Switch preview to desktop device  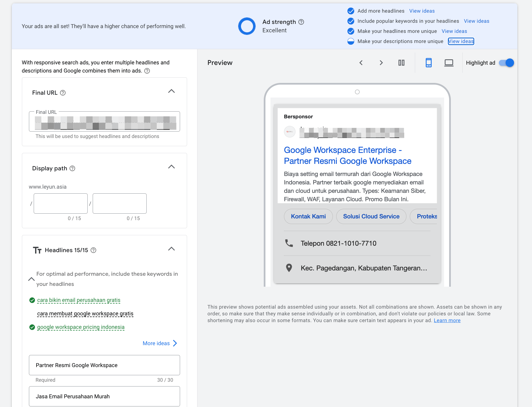449,63
